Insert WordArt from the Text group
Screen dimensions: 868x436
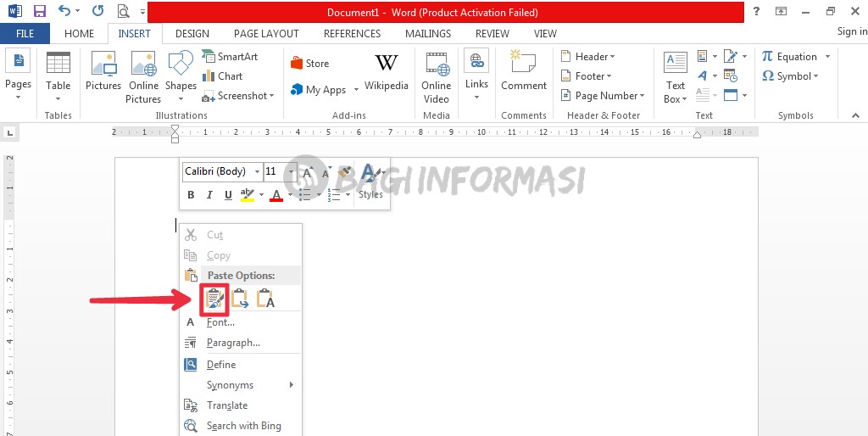(703, 75)
